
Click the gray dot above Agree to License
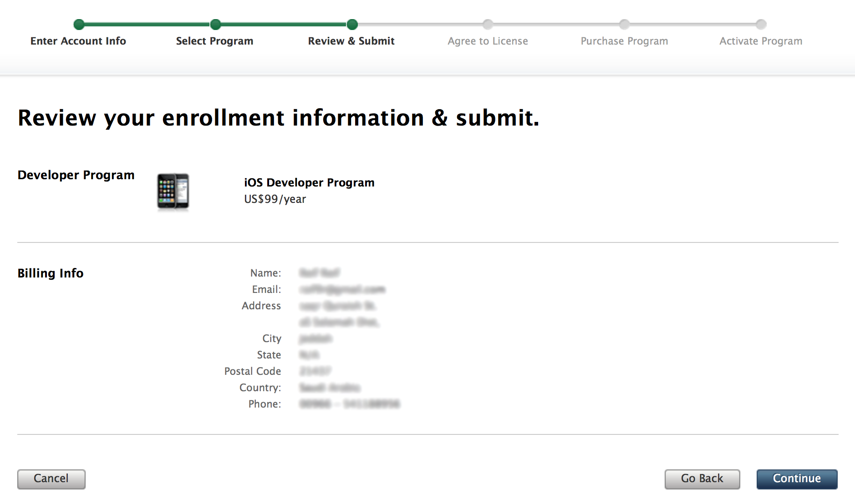(488, 24)
